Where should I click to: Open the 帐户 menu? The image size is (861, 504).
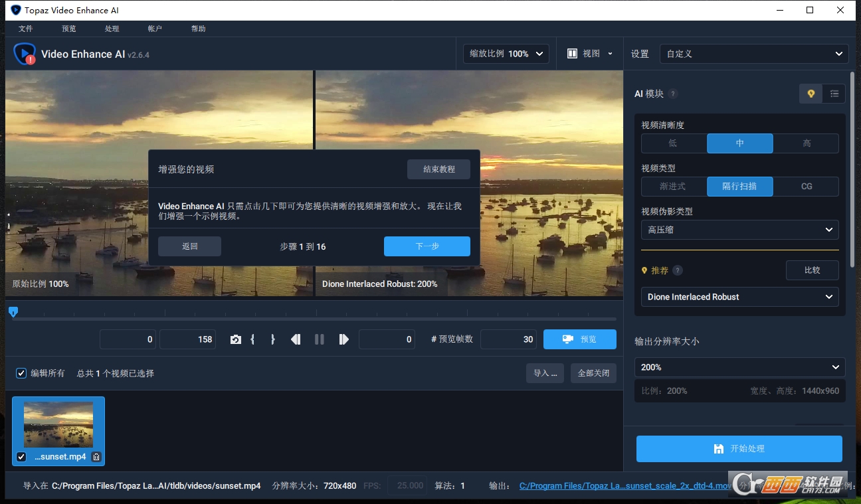[155, 29]
